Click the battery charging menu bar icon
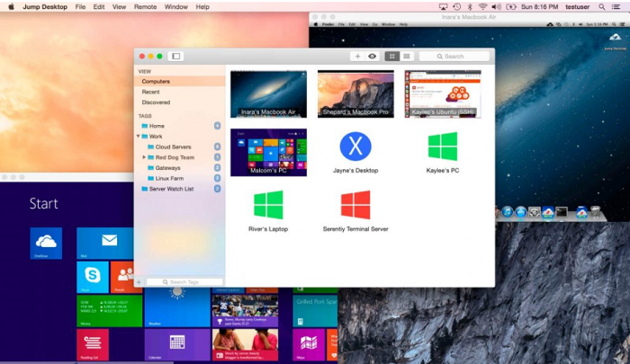630x364 pixels. click(511, 7)
